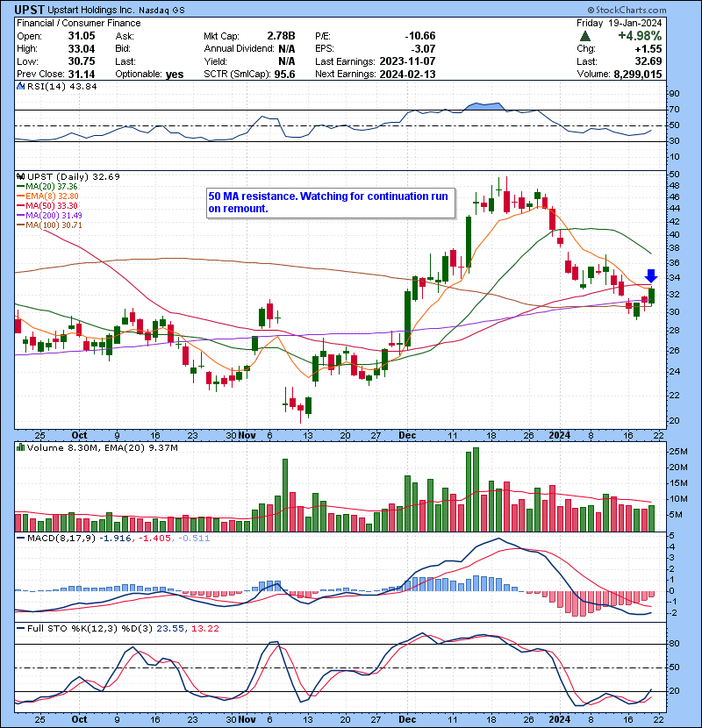Click the green up-triangle beside +4.98%

(x=585, y=36)
